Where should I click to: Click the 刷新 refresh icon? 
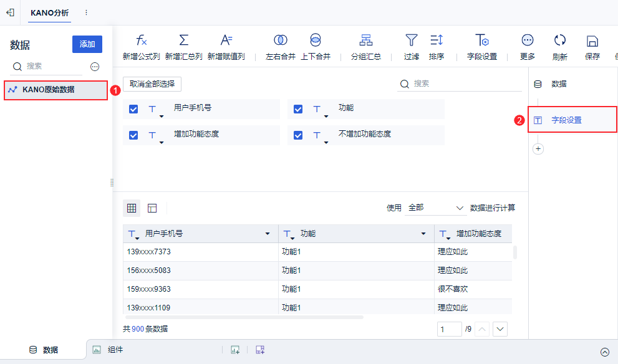(559, 40)
